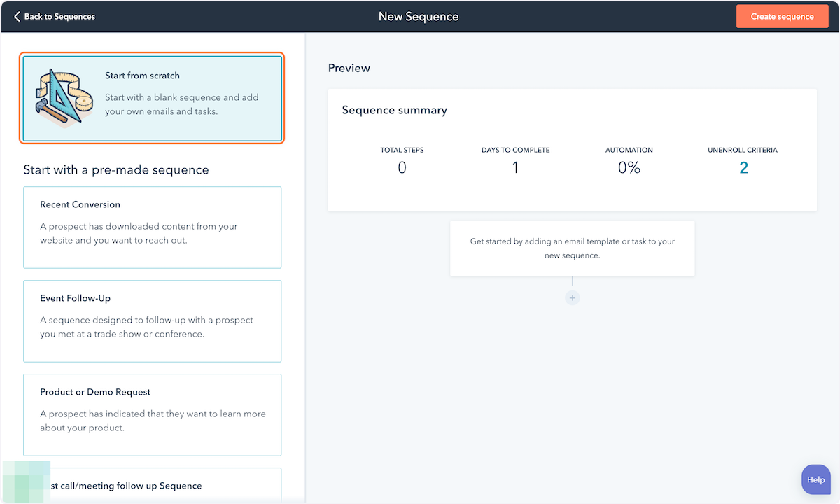Click the Preview heading
840x504 pixels.
click(x=349, y=68)
